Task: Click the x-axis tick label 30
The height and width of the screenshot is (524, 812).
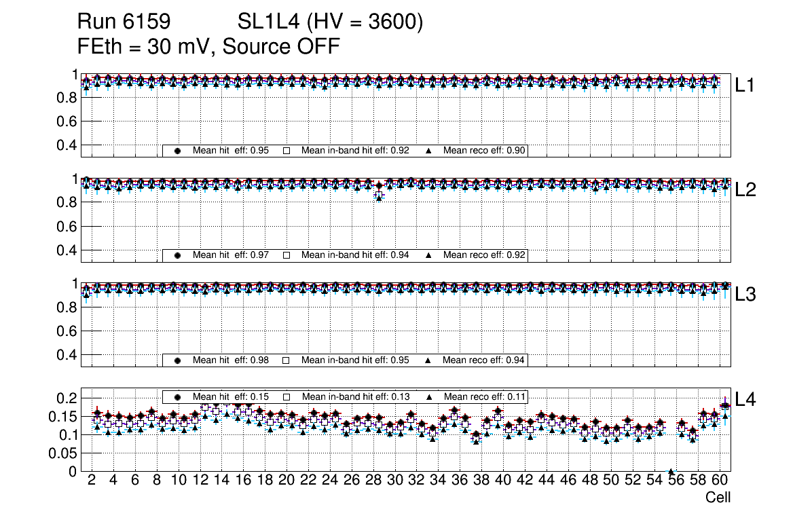Action: [394, 481]
